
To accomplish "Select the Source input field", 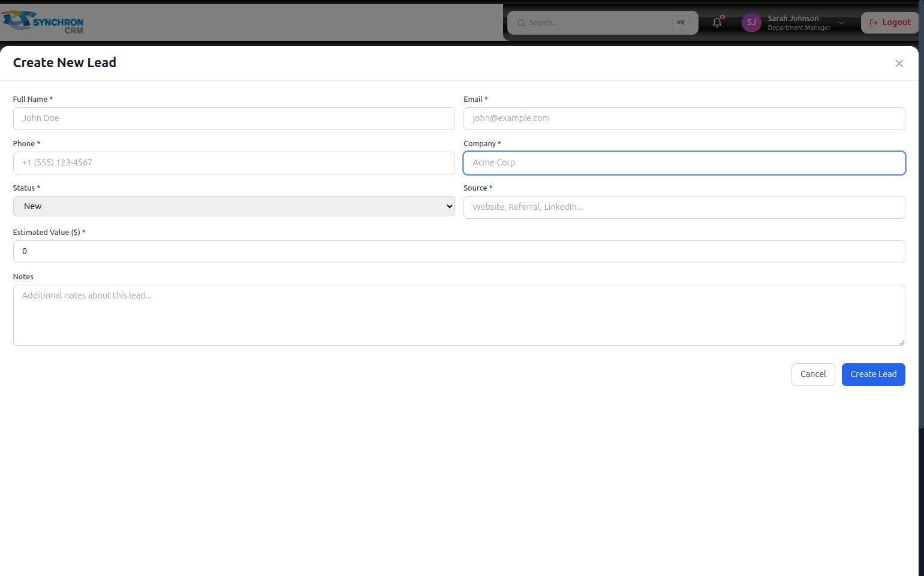I will coord(684,207).
